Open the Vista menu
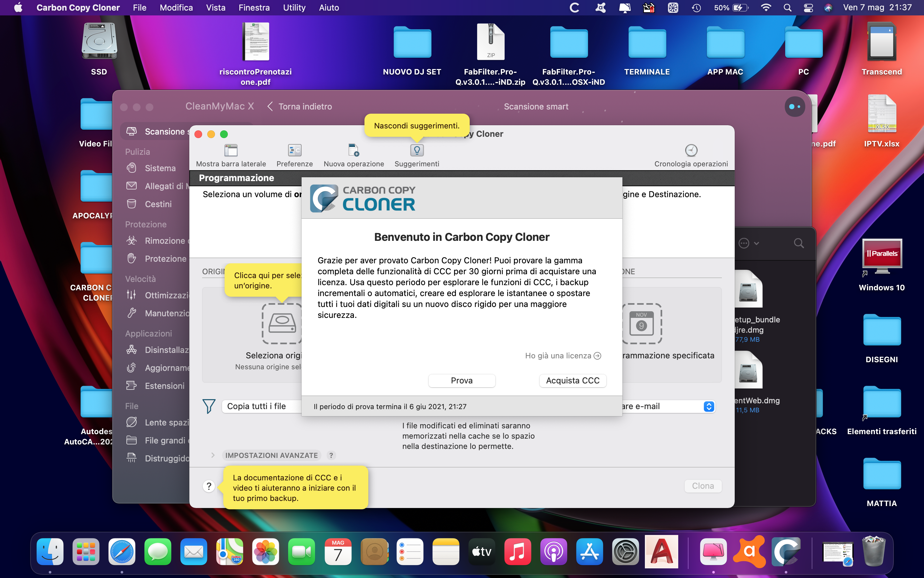Image resolution: width=924 pixels, height=578 pixels. pyautogui.click(x=216, y=8)
